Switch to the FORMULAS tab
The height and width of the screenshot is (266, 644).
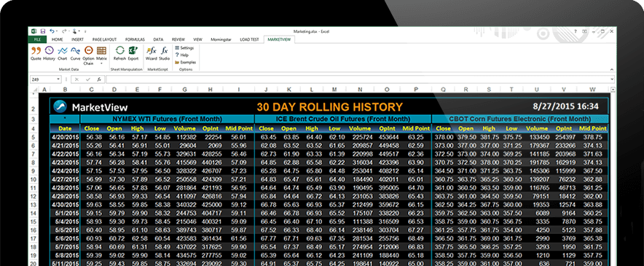(x=135, y=39)
